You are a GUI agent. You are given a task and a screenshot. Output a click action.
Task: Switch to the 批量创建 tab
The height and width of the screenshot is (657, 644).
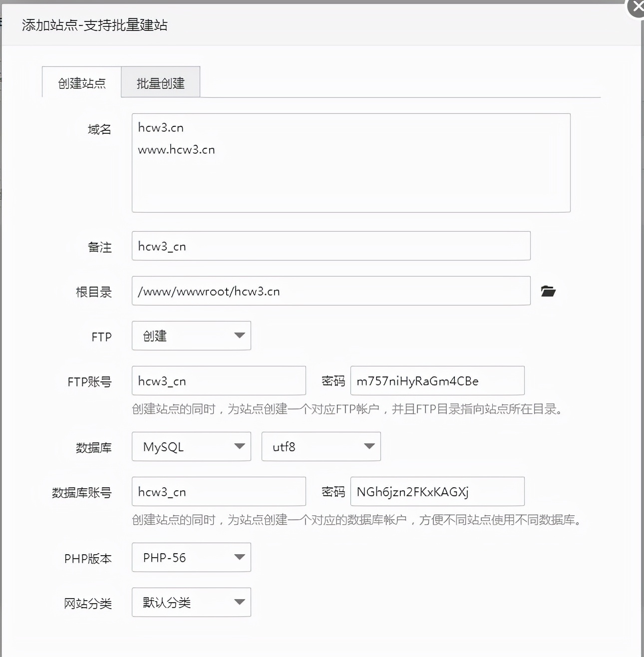161,82
